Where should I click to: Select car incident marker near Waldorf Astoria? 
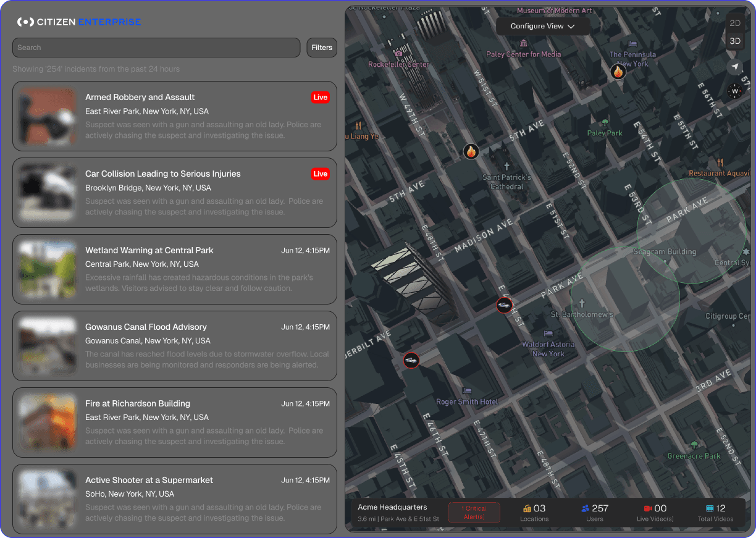(504, 305)
